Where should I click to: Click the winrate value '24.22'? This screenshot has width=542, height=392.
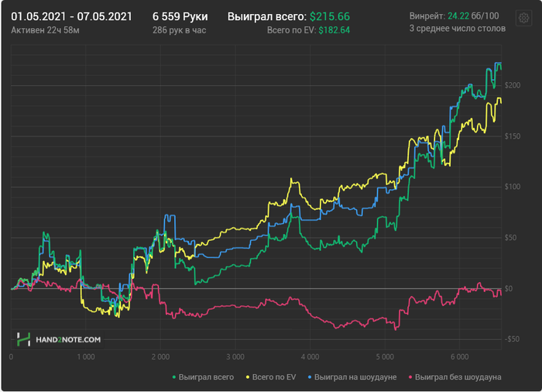tap(458, 16)
